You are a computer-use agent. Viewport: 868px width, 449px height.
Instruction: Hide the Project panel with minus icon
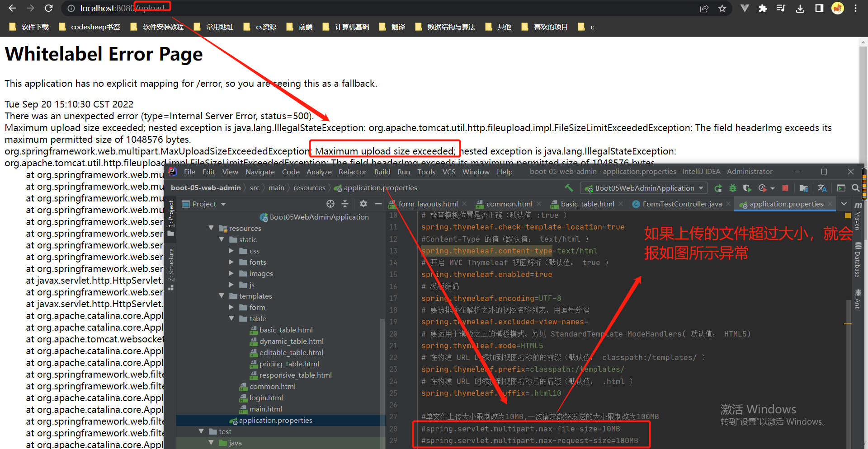(x=378, y=204)
